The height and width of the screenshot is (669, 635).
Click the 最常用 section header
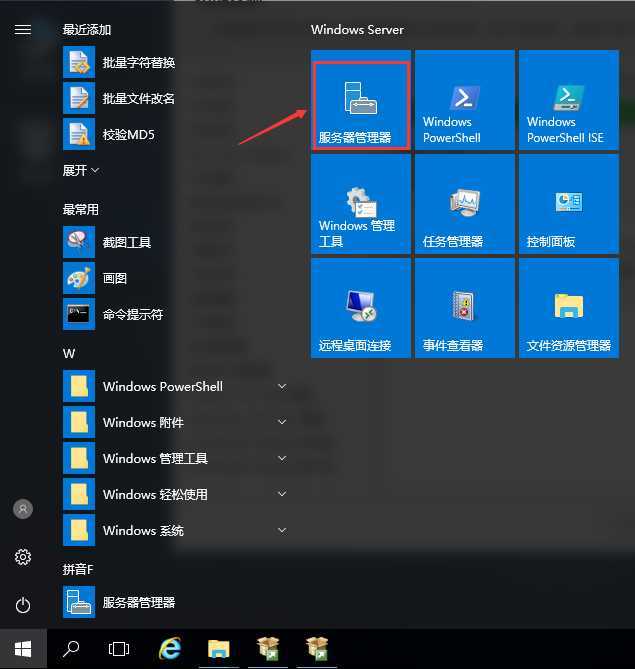(x=81, y=209)
